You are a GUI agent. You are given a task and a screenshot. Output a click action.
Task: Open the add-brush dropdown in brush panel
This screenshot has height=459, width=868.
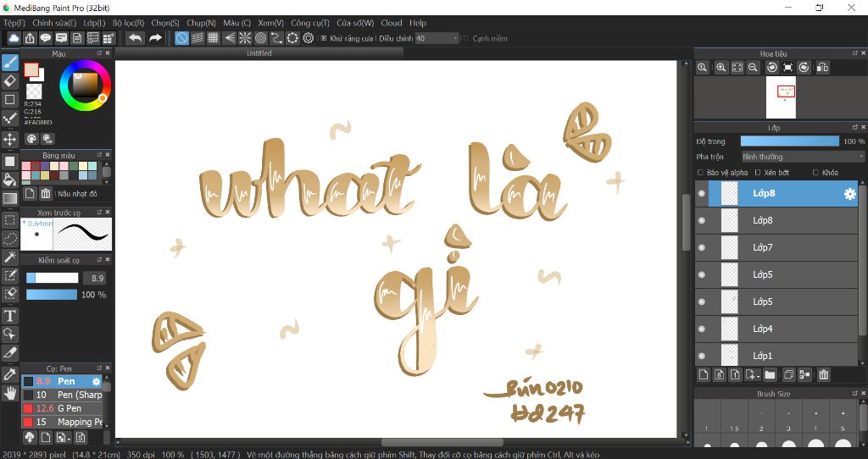[x=68, y=438]
